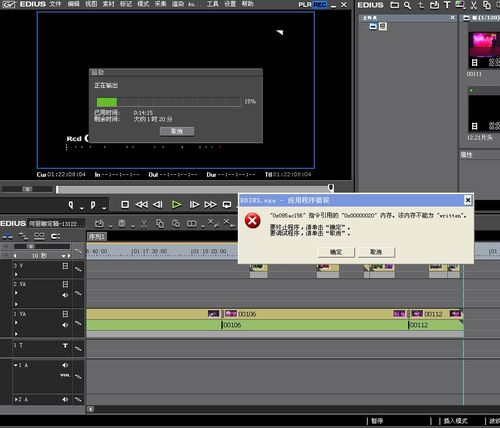Click 确定 in the application error dialog

click(336, 252)
